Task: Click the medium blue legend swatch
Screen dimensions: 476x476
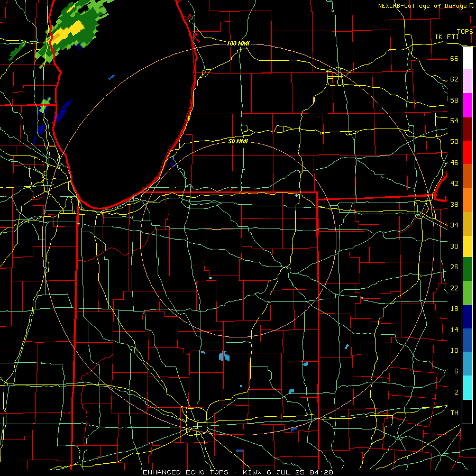Action: [467, 340]
